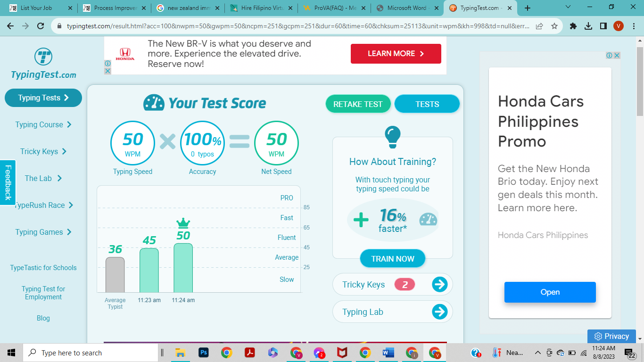Click the arrow icon beside Tricky Keys
644x362 pixels.
pyautogui.click(x=439, y=284)
